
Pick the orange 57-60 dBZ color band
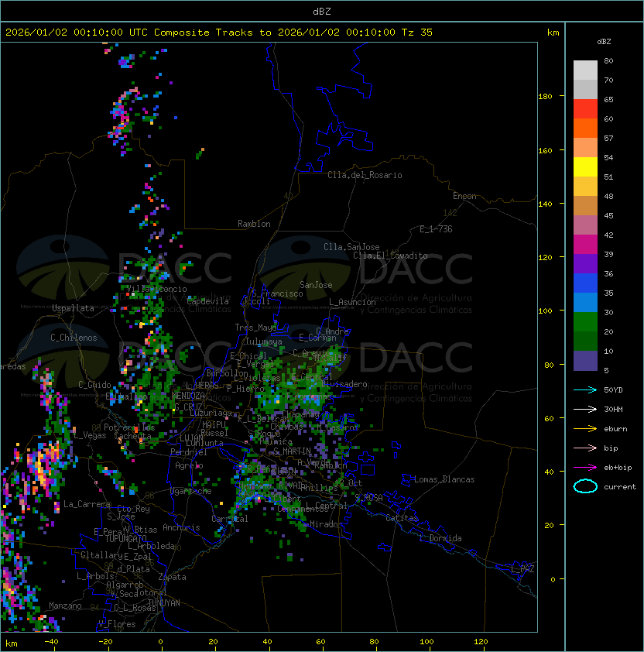(x=585, y=129)
